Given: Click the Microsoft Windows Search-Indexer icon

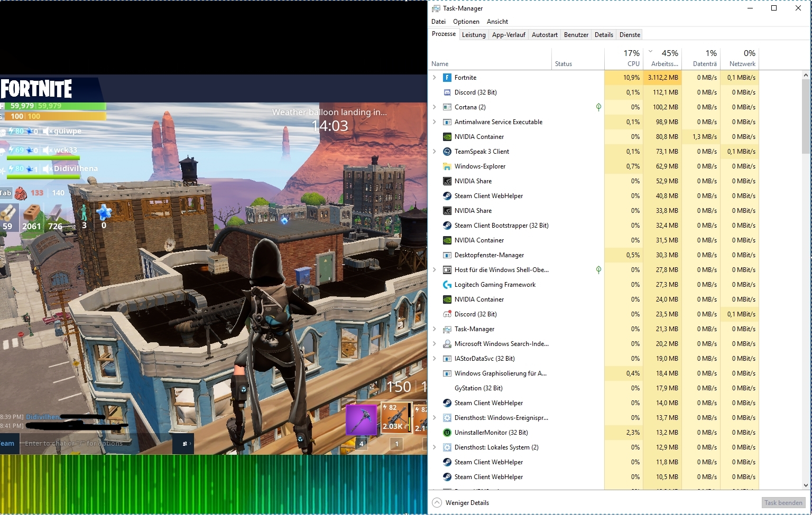Looking at the screenshot, I should (x=447, y=344).
